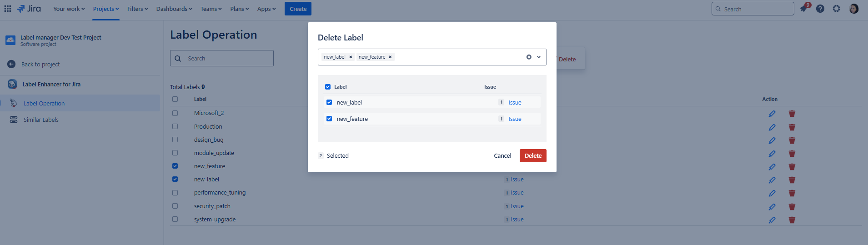Image resolution: width=868 pixels, height=245 pixels.
Task: Uncheck new_label in the Delete Label dialog
Action: click(329, 102)
